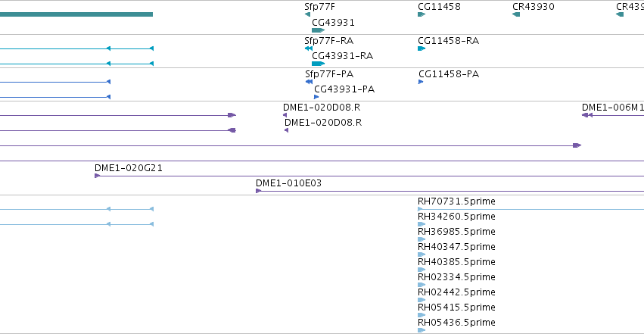Screen dimensions: 644x334
Task: Click the RH02334.5prime EST label
Action: [x=456, y=277]
